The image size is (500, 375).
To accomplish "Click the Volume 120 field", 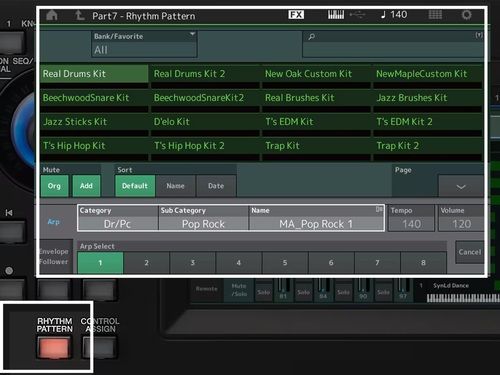I will tap(461, 218).
